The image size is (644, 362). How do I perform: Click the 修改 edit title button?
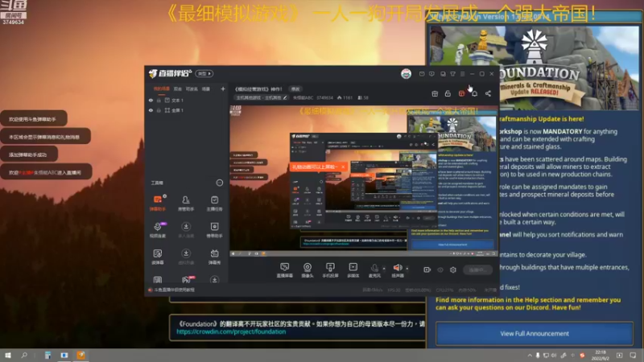(x=295, y=88)
